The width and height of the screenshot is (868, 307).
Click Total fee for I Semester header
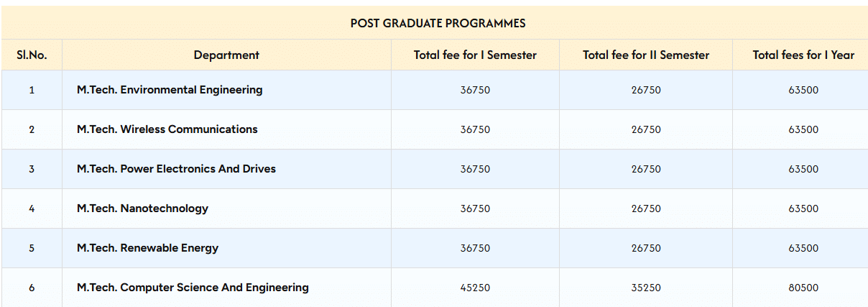(x=475, y=55)
